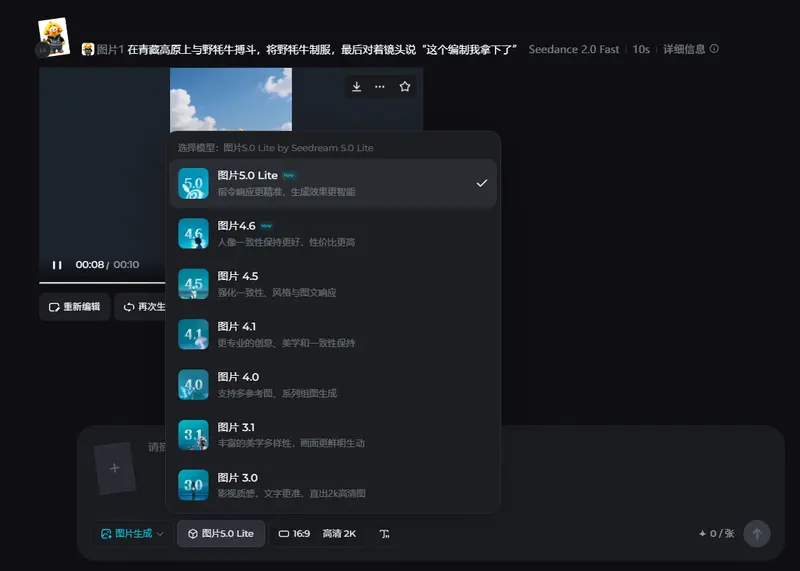Open the 图片生成 mode dropdown
This screenshot has height=571, width=800.
pos(132,534)
